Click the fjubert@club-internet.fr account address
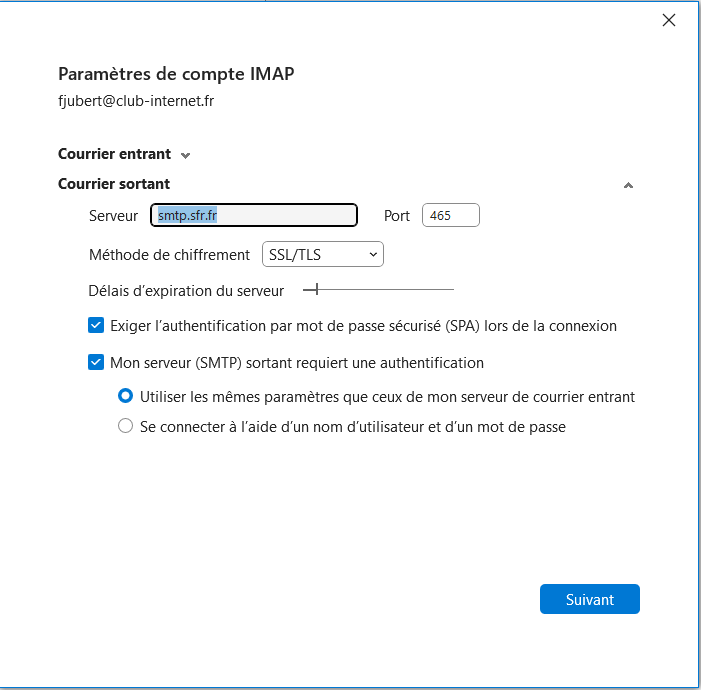 point(136,101)
